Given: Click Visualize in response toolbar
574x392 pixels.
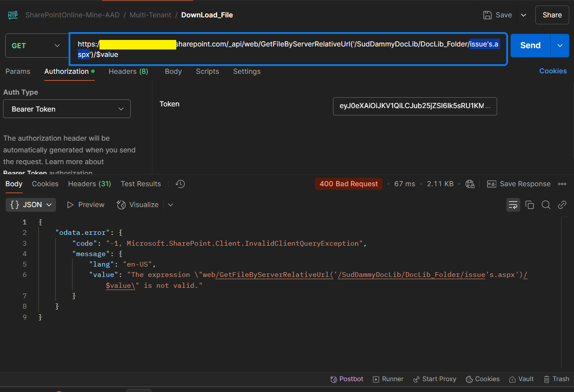Looking at the screenshot, I should 138,205.
